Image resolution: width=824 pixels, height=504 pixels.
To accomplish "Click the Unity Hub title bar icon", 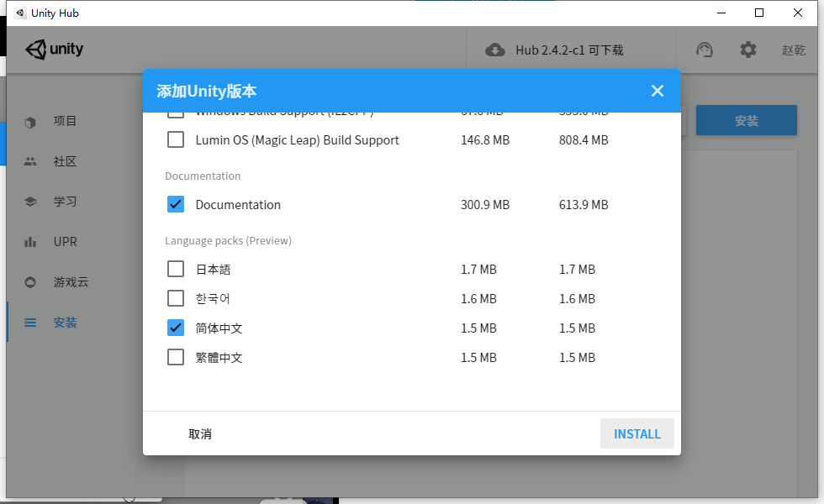I will [x=20, y=13].
